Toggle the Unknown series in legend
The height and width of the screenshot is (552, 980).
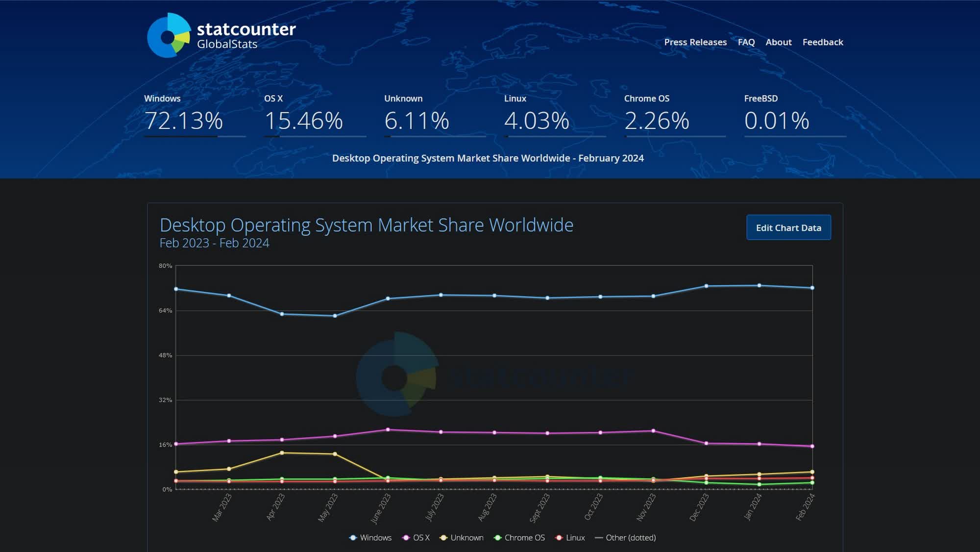462,538
